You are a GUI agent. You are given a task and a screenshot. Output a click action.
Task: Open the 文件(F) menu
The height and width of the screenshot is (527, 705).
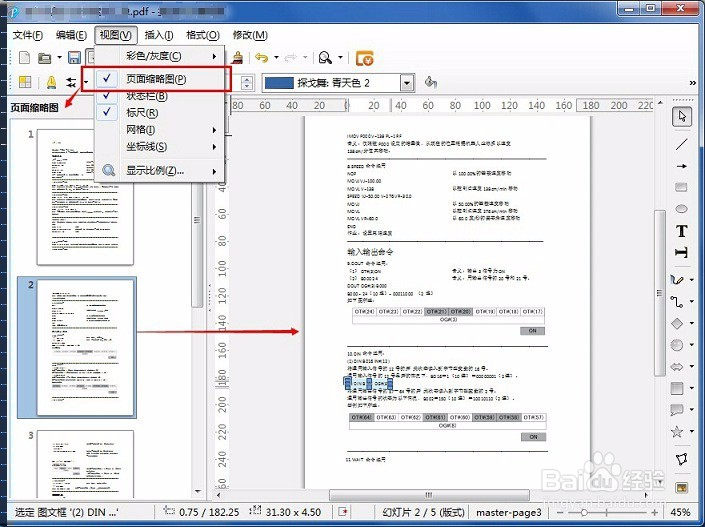point(27,35)
